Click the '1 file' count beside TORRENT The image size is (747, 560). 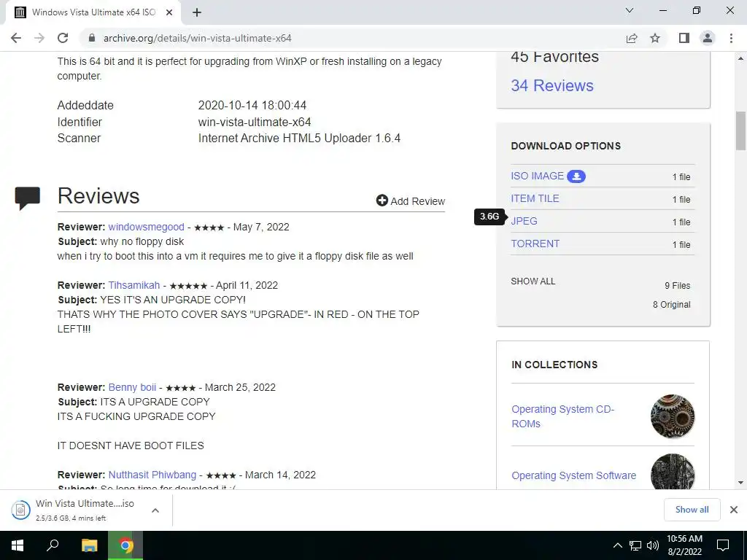click(681, 245)
